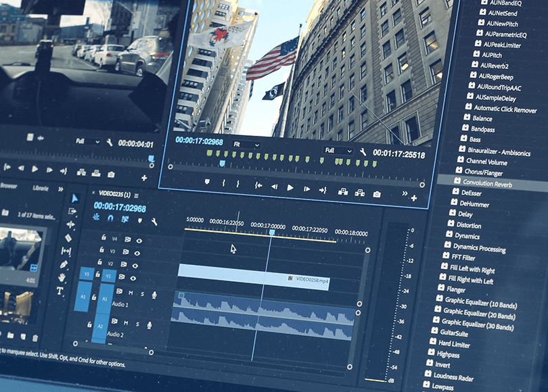Select the Hard Limiter effect
This screenshot has width=548, height=392.
[454, 344]
